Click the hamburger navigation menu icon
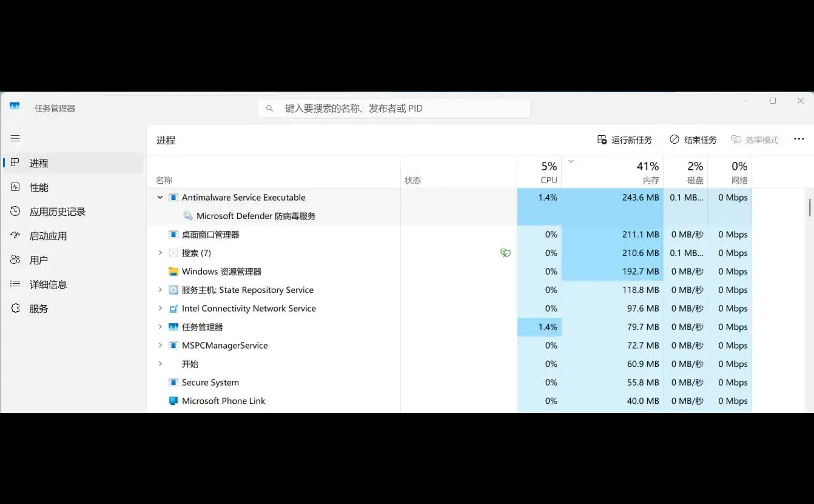 tap(15, 138)
